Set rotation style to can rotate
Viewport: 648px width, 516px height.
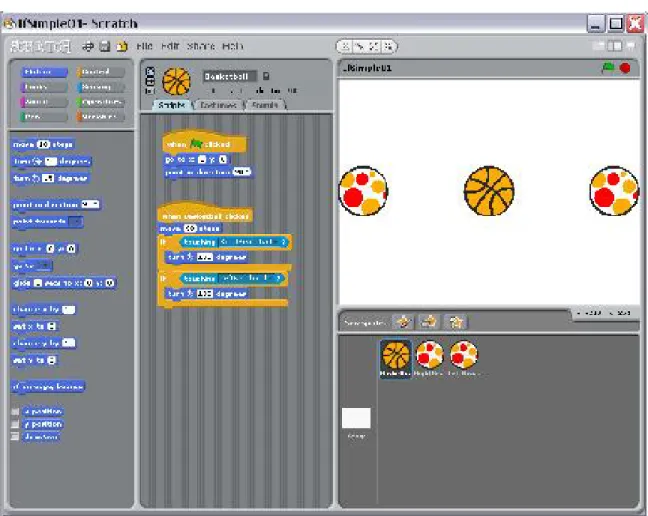[150, 71]
